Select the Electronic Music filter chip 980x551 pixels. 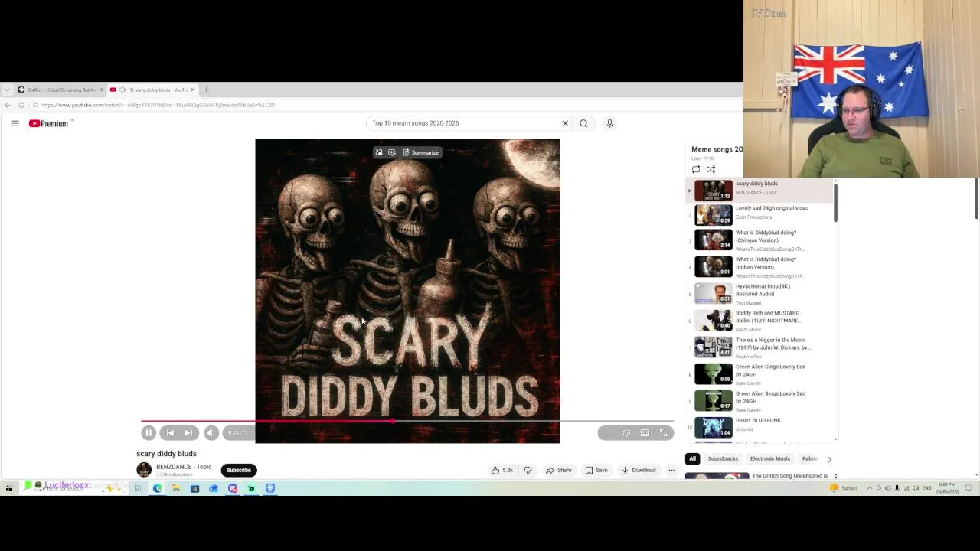click(x=770, y=458)
